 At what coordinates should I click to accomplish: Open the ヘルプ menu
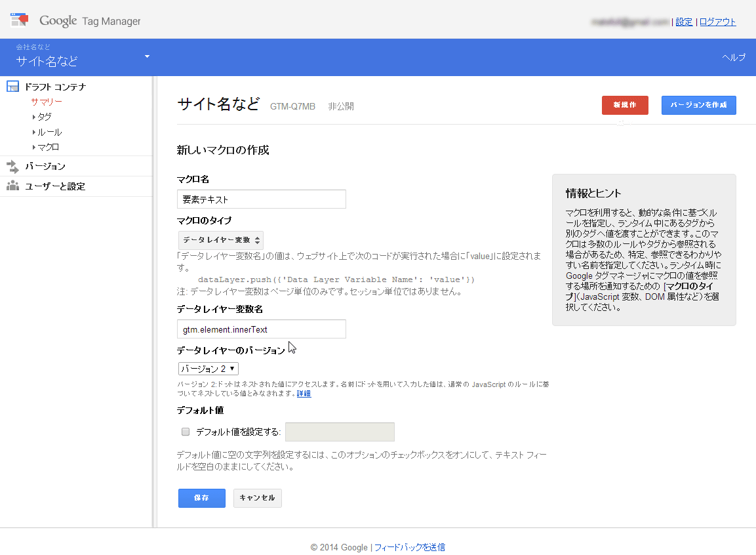pyautogui.click(x=732, y=58)
